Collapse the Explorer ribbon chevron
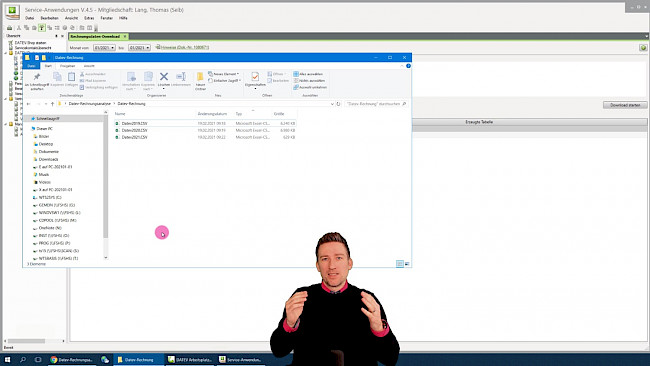650x366 pixels. [401, 66]
